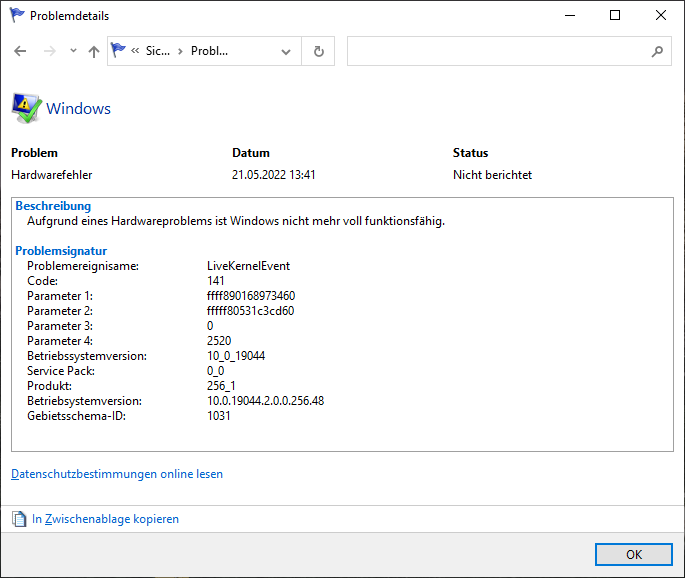685x578 pixels.
Task: Maximize the Problemdetails window
Action: [x=615, y=15]
